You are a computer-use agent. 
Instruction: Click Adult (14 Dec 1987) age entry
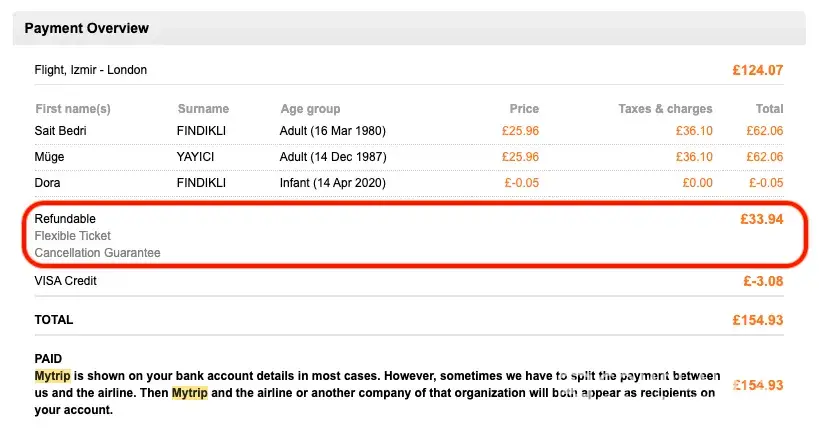(333, 157)
